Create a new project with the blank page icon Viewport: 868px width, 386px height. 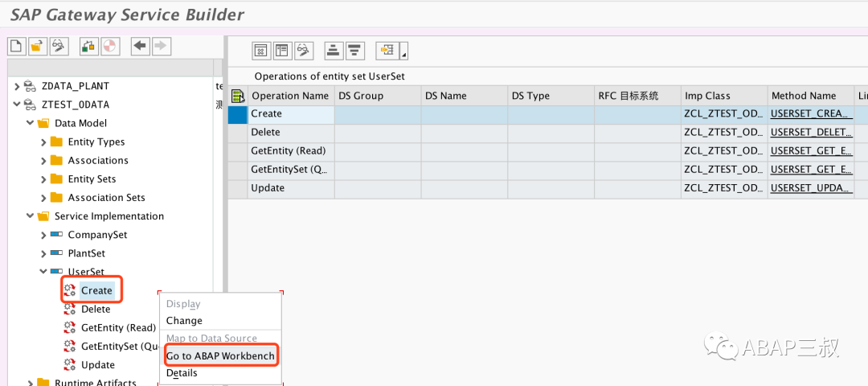(16, 47)
